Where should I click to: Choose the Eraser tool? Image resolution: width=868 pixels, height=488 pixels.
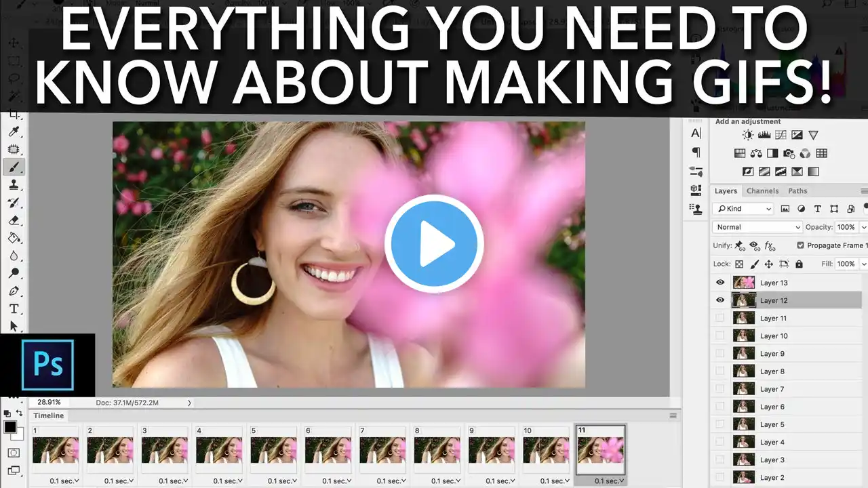click(14, 220)
